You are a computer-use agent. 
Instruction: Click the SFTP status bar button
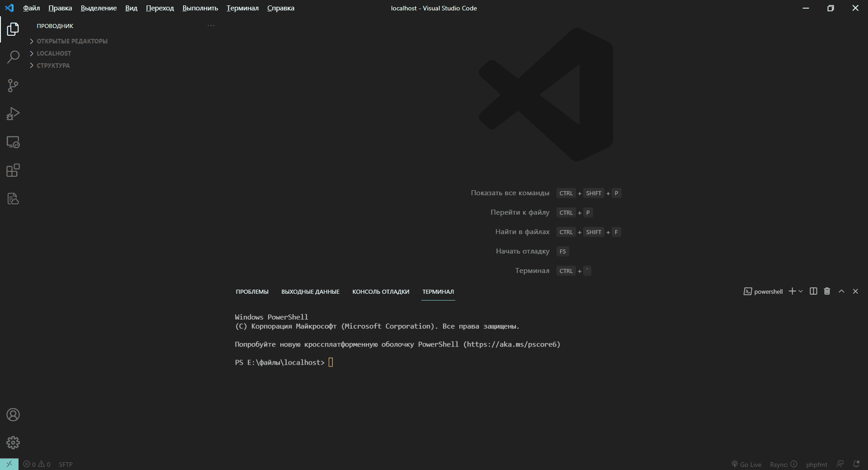tap(66, 465)
